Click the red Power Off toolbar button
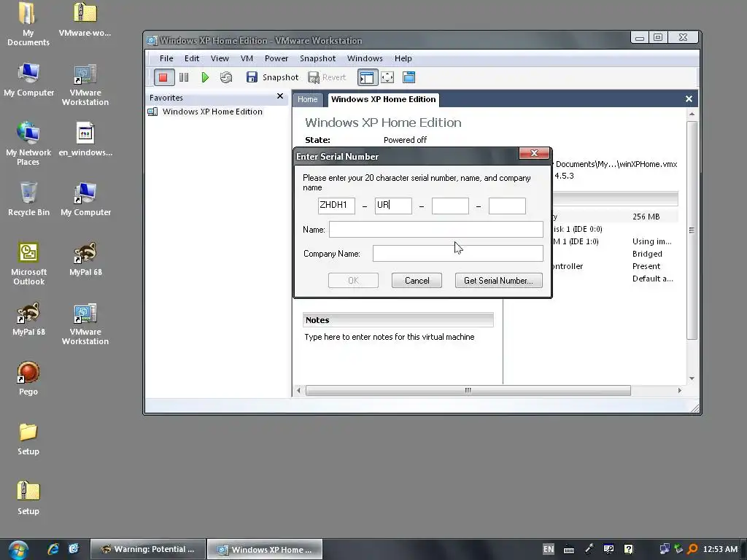The height and width of the screenshot is (560, 747). click(x=163, y=77)
